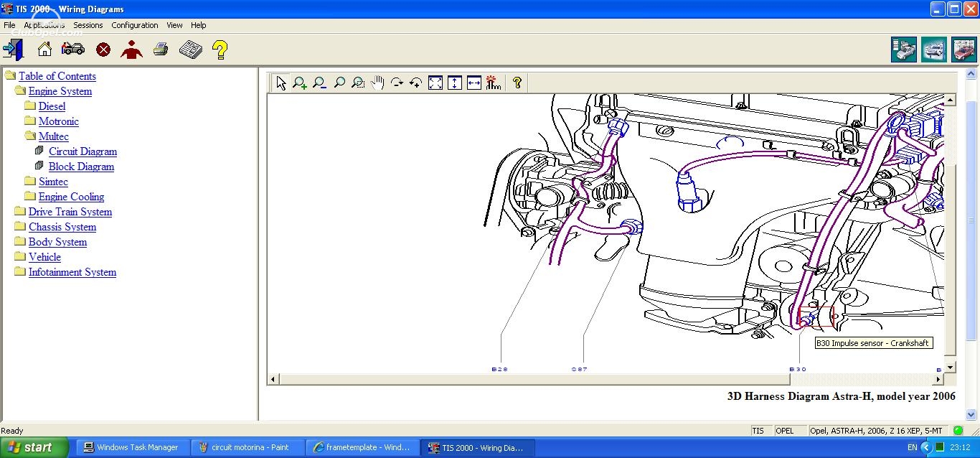The image size is (980, 458).
Task: Expand the Engine Cooling folder icon
Action: tap(30, 196)
